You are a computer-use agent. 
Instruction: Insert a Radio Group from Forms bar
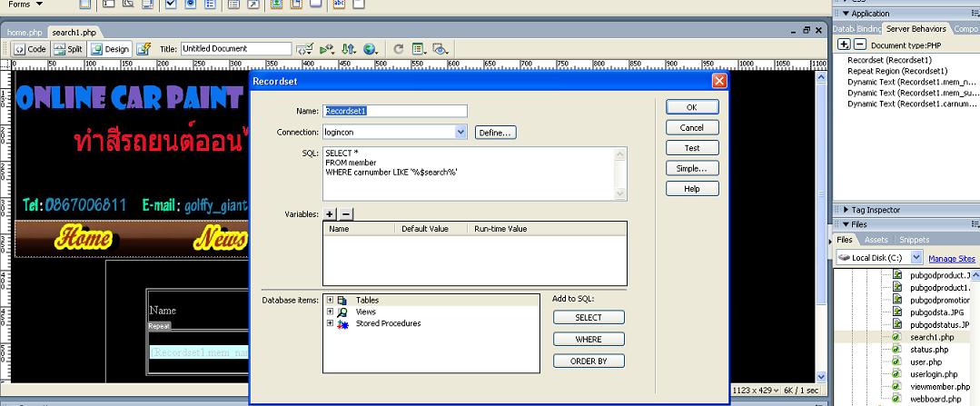tap(211, 5)
